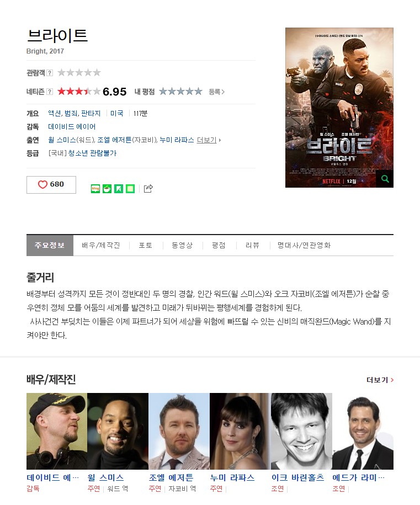Screen dimensions: 420x505
Task: Click the green bookmark share icon
Action: tap(119, 189)
